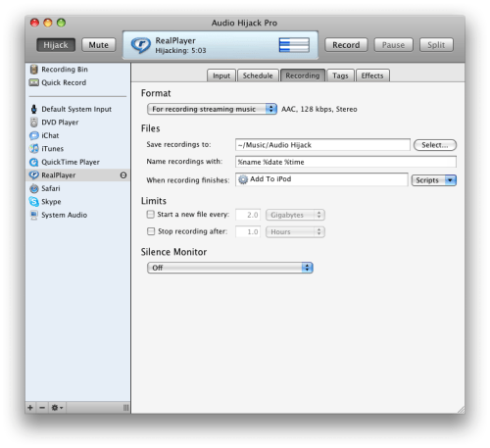Open the Gigabytes unit dropdown
The width and height of the screenshot is (490, 448).
(x=295, y=215)
